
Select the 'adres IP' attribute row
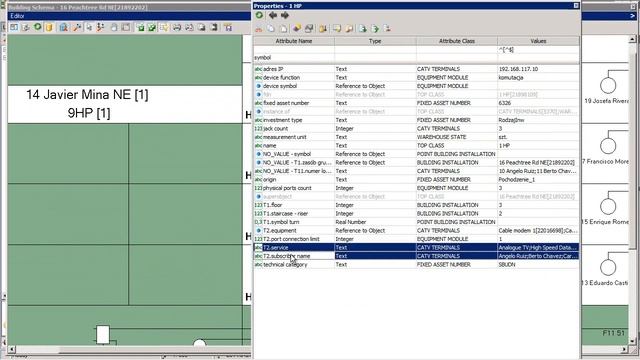416,69
